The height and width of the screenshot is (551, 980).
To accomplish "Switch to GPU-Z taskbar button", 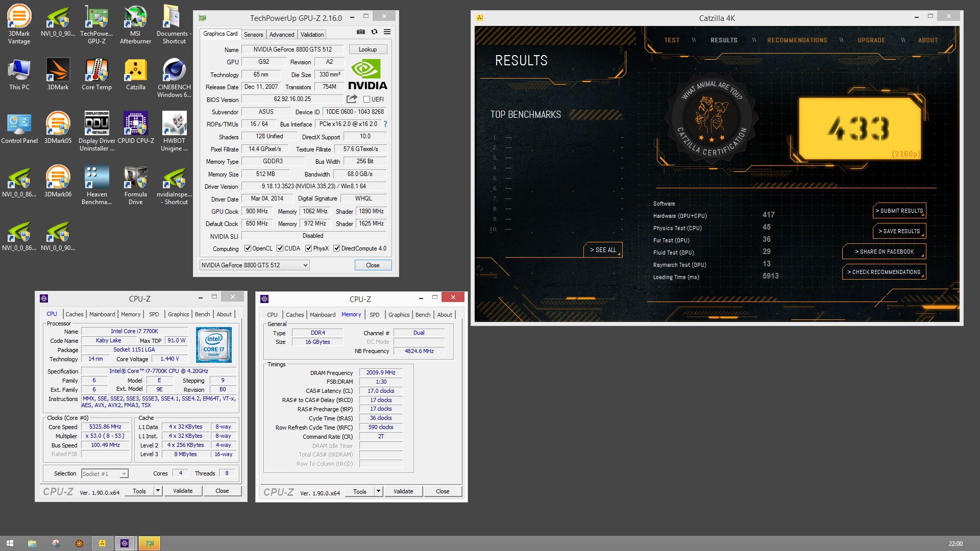I will tap(150, 543).
